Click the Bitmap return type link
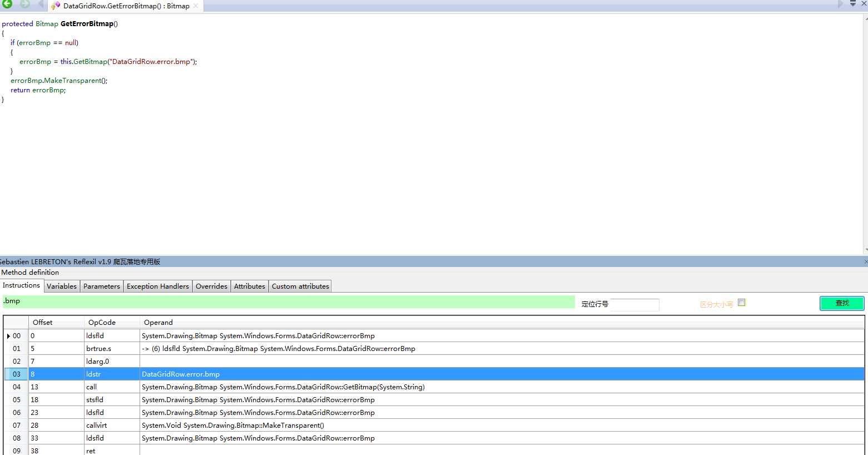Screen dimensions: 868x455 tap(47, 24)
